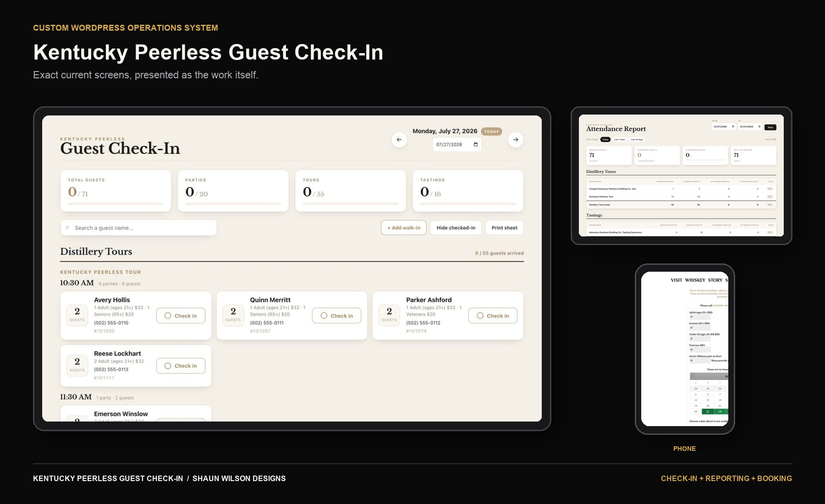Open the Tours stat card

(351, 191)
